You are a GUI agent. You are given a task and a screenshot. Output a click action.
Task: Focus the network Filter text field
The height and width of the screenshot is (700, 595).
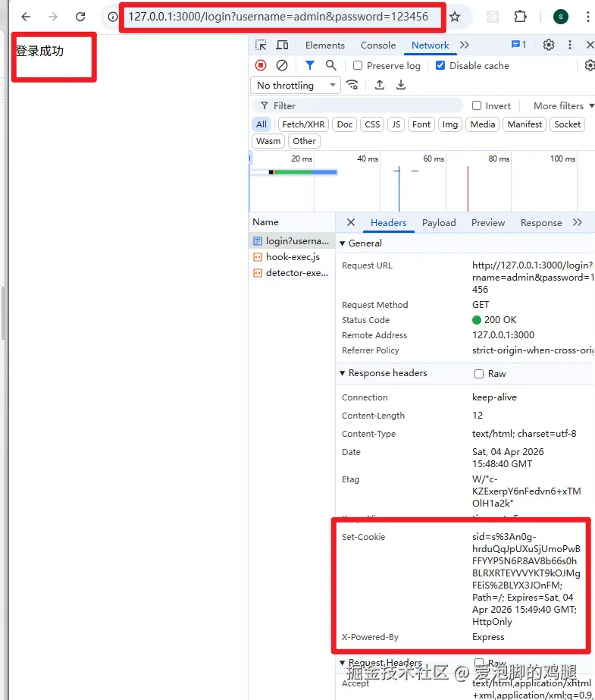click(357, 106)
